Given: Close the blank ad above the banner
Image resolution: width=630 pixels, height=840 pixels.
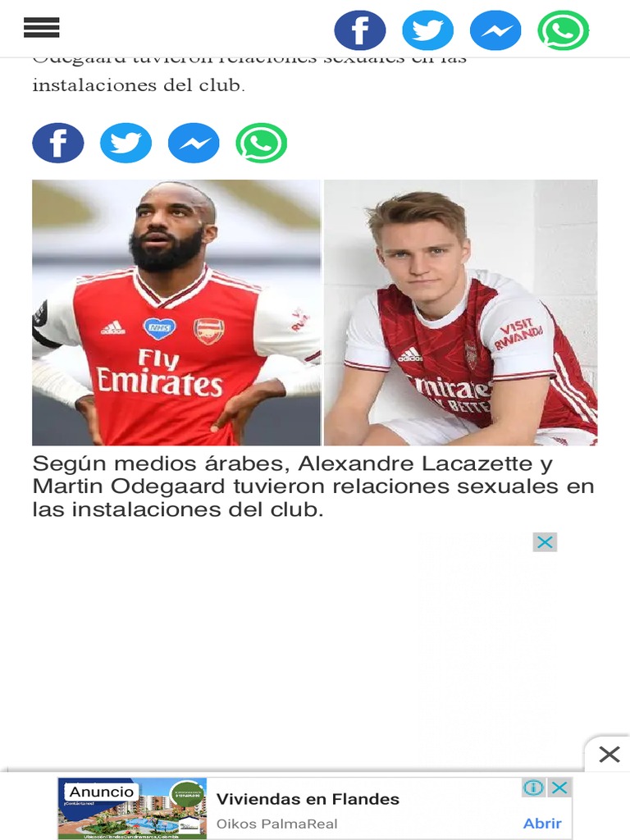Looking at the screenshot, I should tap(545, 542).
